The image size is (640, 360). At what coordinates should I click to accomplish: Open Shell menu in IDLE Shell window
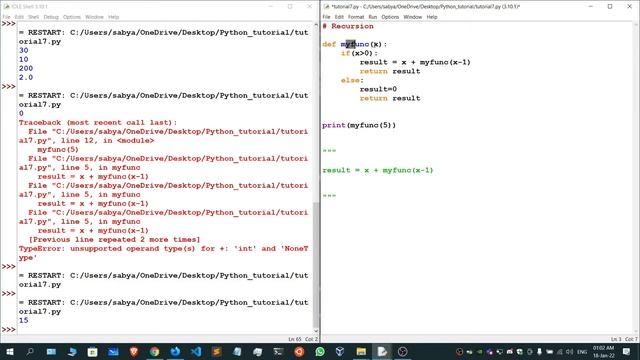pyautogui.click(x=33, y=17)
